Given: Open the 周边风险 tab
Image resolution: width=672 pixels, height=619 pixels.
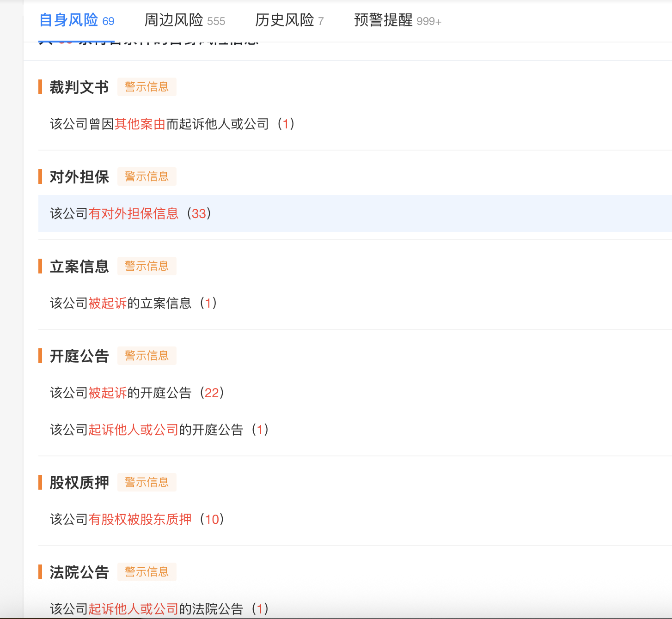Looking at the screenshot, I should (x=184, y=20).
